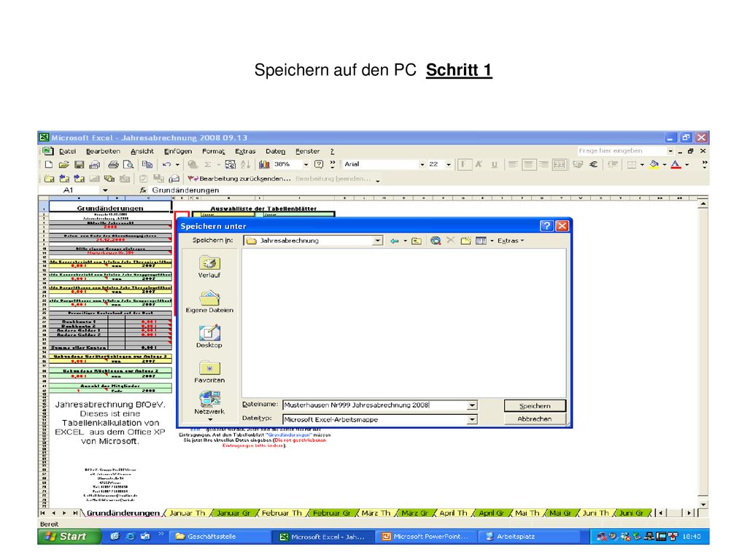This screenshot has height=560, width=747.
Task: Toggle center text alignment
Action: tap(528, 164)
